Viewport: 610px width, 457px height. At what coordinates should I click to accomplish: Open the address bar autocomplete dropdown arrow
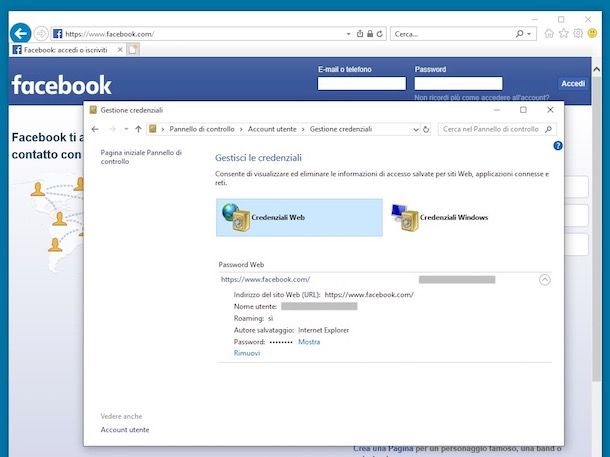tap(348, 34)
